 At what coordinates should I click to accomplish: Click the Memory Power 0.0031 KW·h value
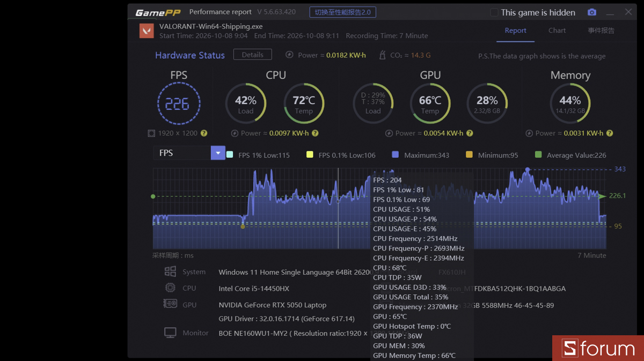tap(583, 133)
